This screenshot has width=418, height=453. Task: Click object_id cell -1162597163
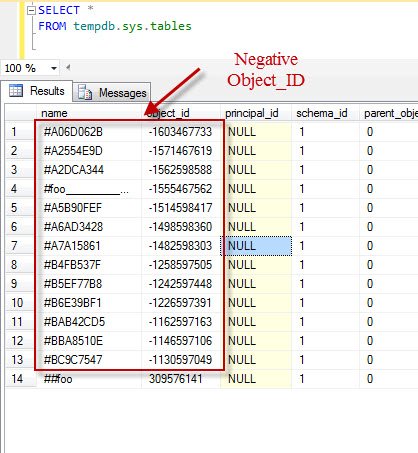(x=181, y=322)
